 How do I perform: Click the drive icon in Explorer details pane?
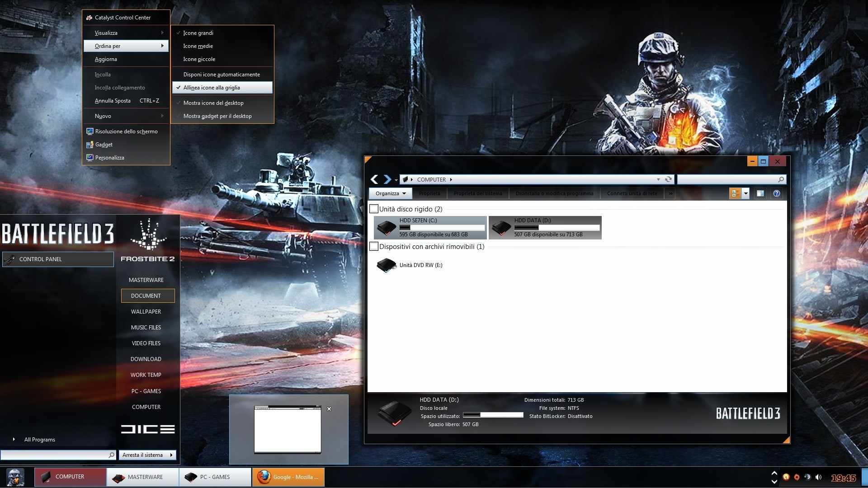395,413
